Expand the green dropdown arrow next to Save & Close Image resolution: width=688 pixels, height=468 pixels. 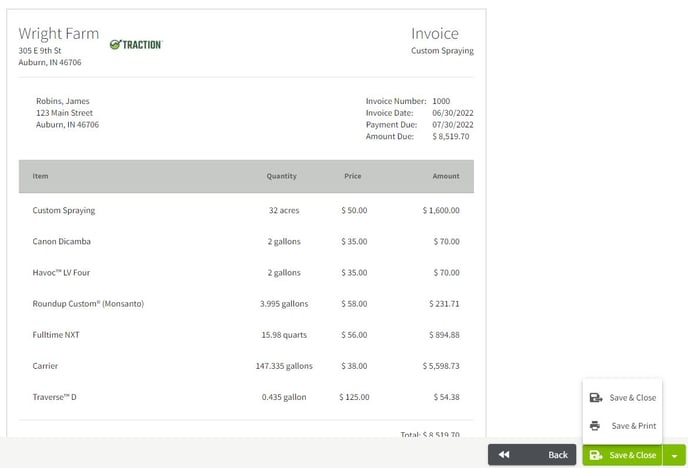pyautogui.click(x=674, y=456)
